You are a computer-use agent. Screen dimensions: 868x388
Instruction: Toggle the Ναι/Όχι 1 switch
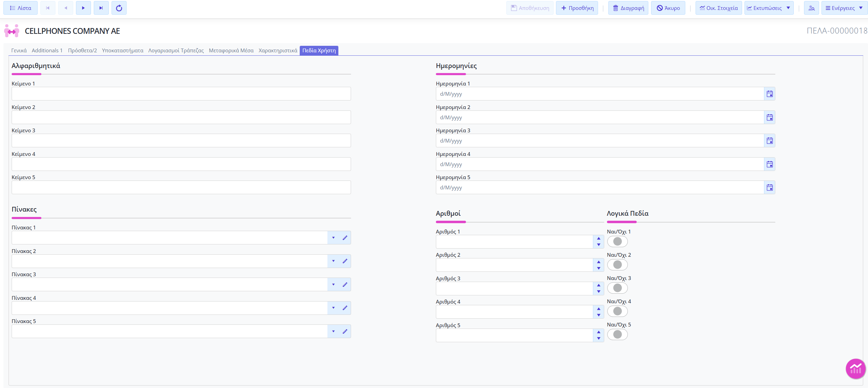[617, 241]
